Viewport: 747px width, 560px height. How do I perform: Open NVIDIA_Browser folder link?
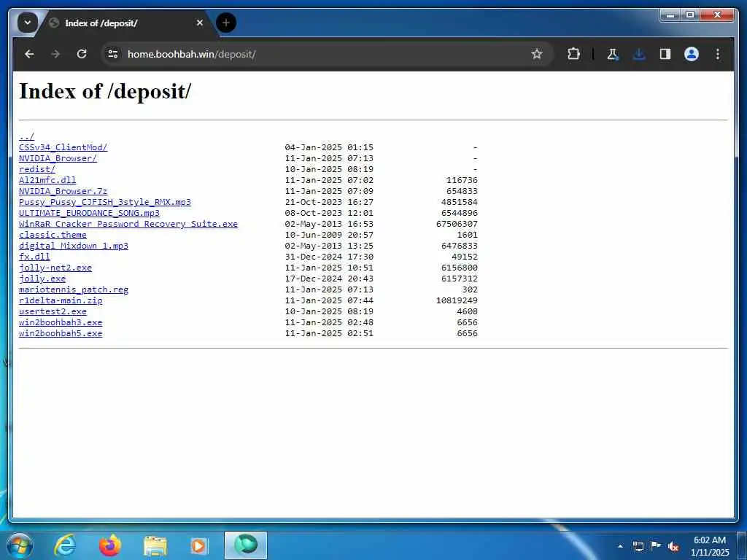58,158
